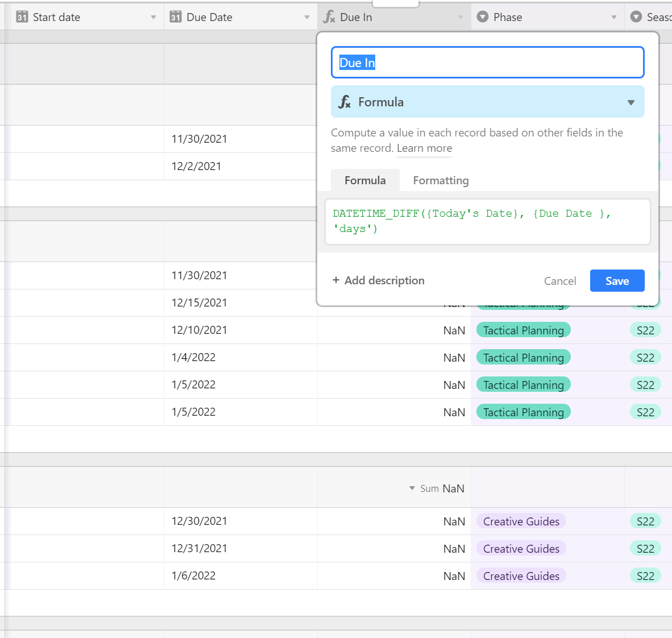Select the 12/15/2021 due date cell
The image size is (672, 638).
click(x=241, y=303)
